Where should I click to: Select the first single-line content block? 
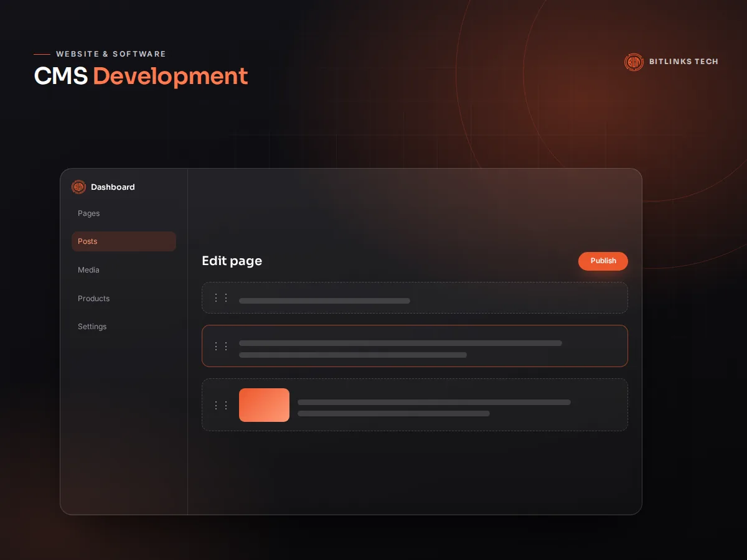click(415, 297)
